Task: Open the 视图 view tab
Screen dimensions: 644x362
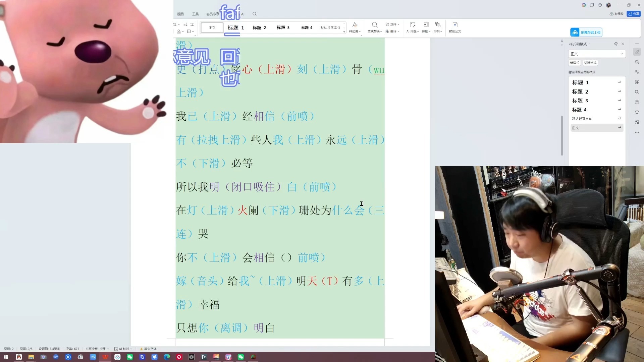Action: (x=180, y=14)
